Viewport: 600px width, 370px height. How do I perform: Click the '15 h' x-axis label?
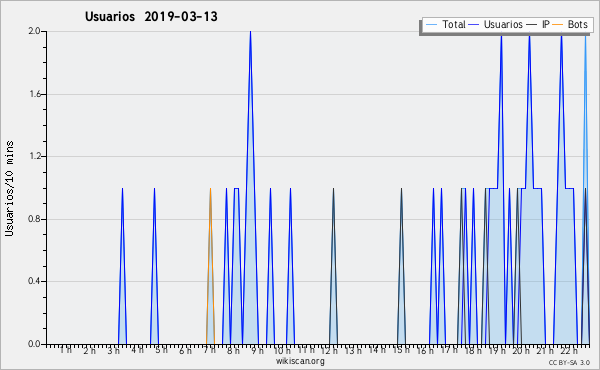point(401,350)
